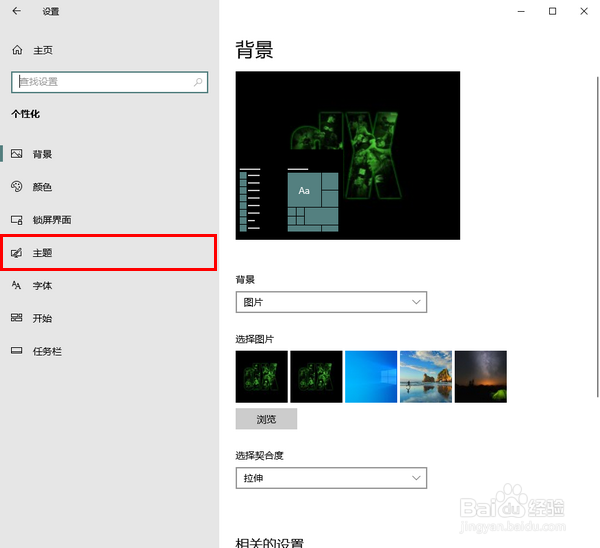This screenshot has height=548, width=600.
Task: Maximize the settings window
Action: point(553,11)
